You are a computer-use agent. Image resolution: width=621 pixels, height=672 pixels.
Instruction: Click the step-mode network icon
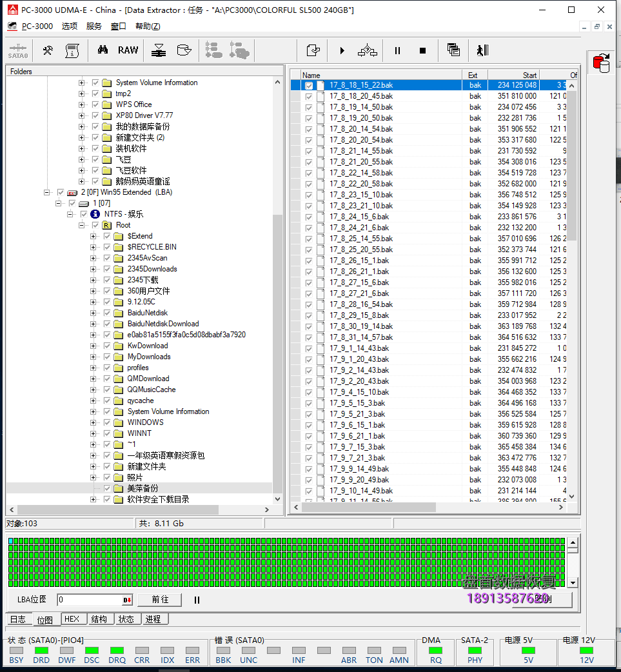coord(368,50)
